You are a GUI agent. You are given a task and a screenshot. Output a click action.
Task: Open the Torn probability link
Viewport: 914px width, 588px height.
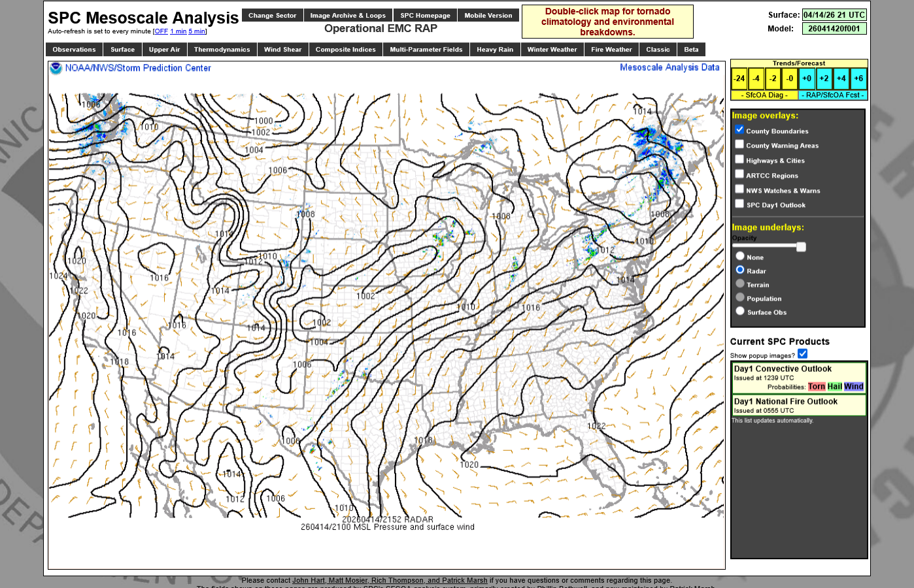pos(817,387)
